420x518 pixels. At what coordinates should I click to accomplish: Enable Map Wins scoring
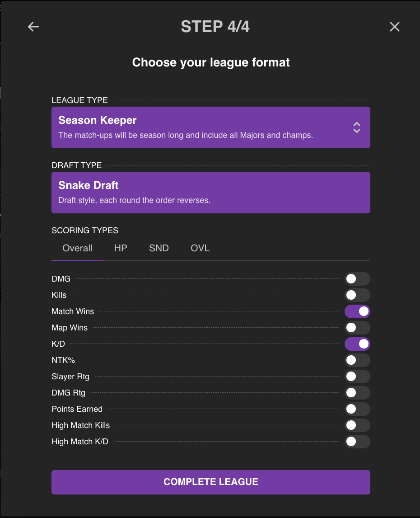357,328
